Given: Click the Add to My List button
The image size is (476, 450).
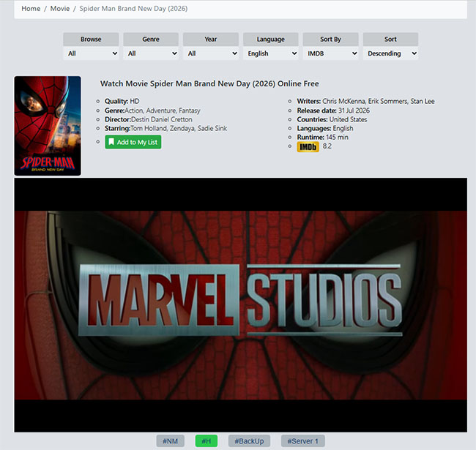Looking at the screenshot, I should [x=133, y=142].
